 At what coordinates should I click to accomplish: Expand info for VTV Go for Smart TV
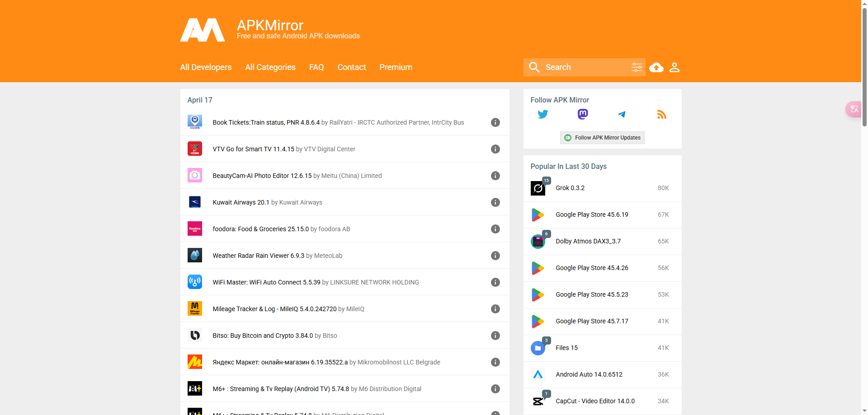pos(495,149)
